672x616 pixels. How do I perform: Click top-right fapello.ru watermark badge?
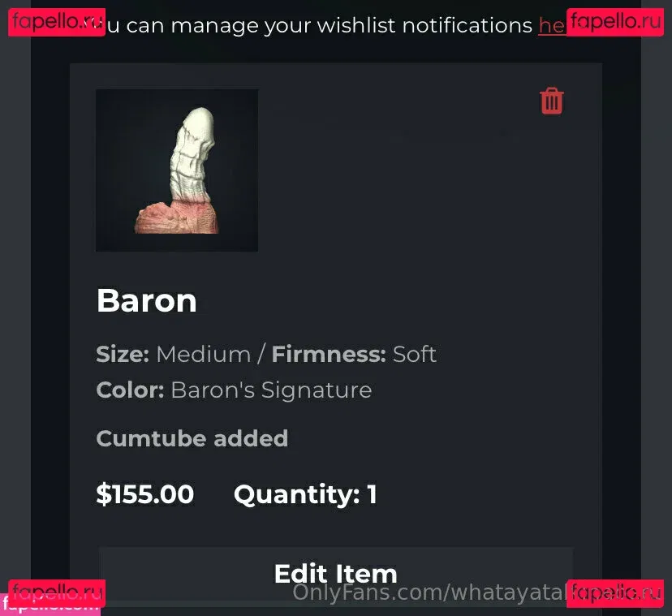click(615, 22)
